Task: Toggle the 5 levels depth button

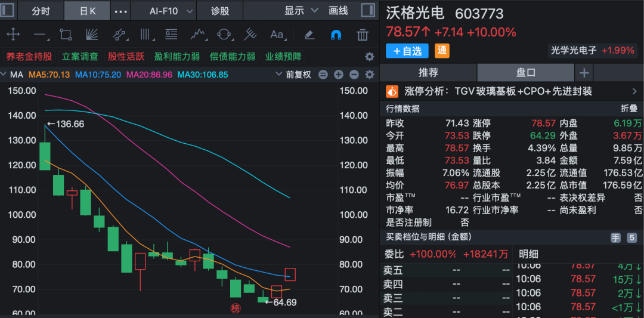Action: click(x=631, y=237)
